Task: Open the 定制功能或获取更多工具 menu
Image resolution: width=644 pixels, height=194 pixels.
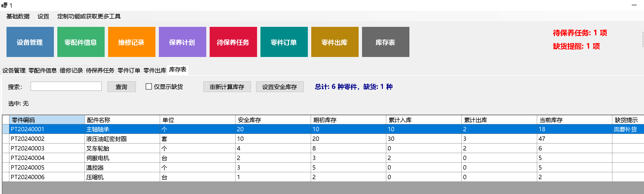Action: click(x=89, y=16)
